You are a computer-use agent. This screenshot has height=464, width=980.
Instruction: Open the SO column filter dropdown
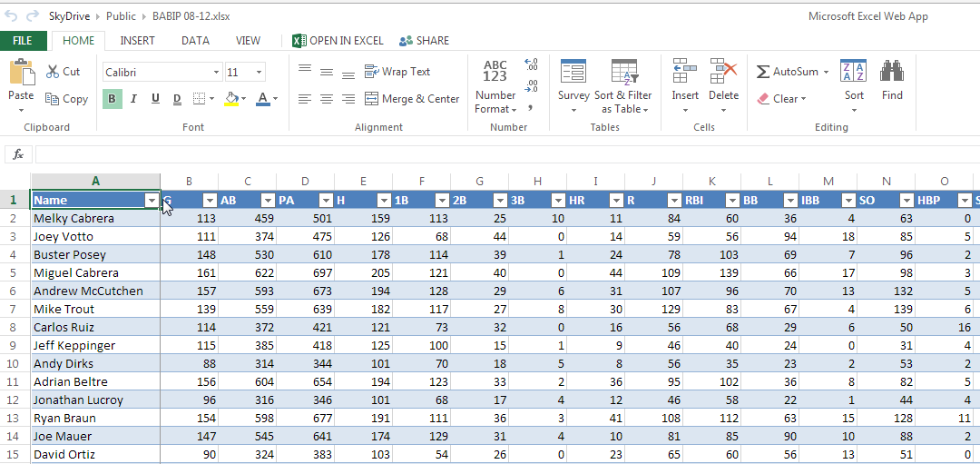pyautogui.click(x=906, y=200)
